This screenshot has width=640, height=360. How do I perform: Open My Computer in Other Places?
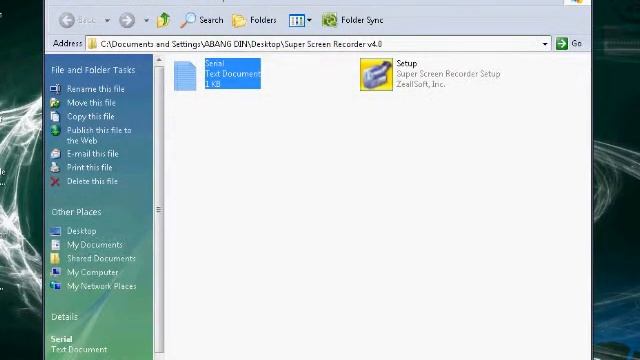(92, 273)
